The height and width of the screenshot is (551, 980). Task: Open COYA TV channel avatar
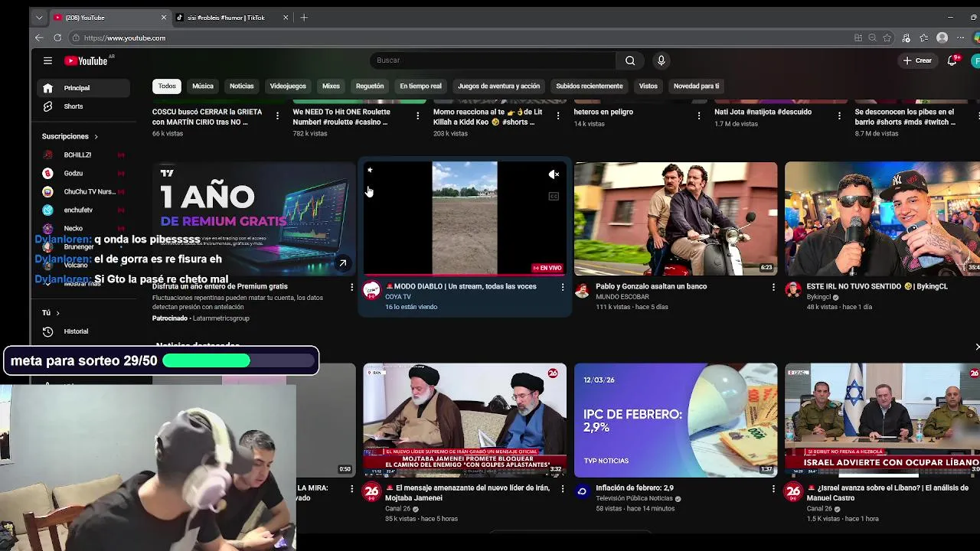[x=371, y=290]
